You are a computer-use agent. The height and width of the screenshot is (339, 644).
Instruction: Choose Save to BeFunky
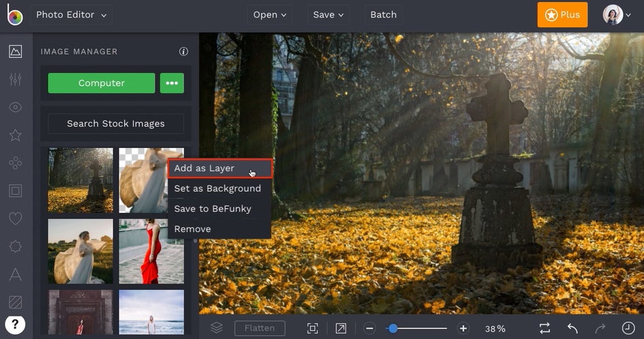tap(220, 209)
